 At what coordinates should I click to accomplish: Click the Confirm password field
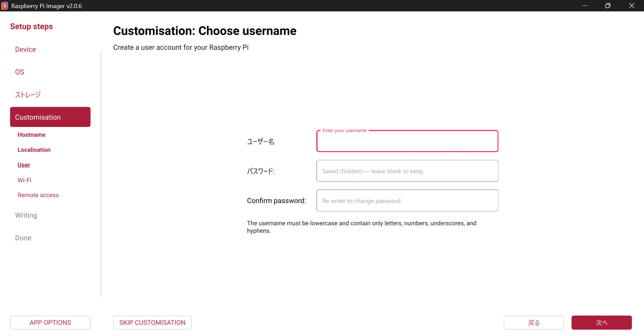tap(407, 200)
